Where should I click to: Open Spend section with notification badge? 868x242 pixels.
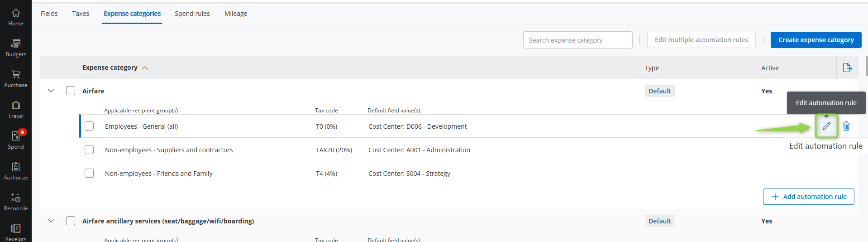click(16, 140)
